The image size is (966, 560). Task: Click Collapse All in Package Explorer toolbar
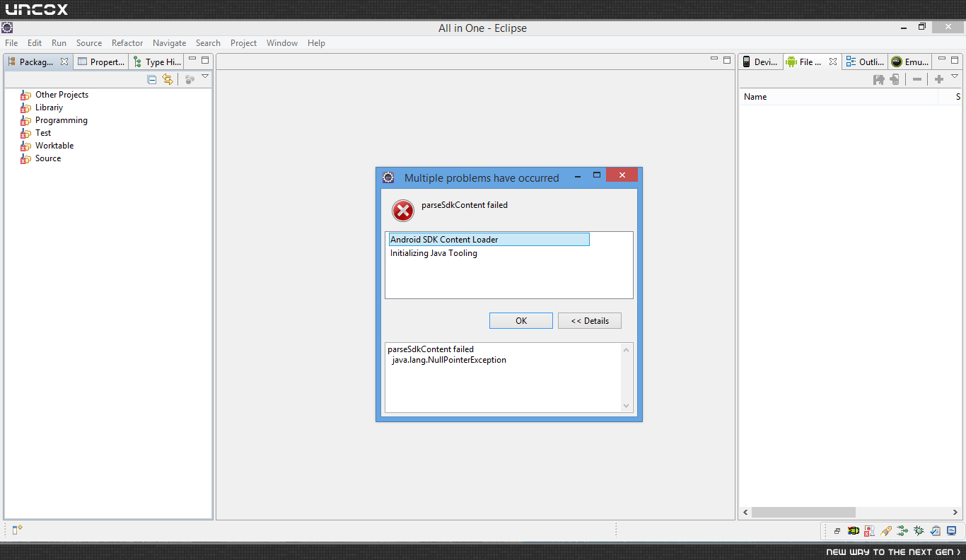pyautogui.click(x=152, y=80)
